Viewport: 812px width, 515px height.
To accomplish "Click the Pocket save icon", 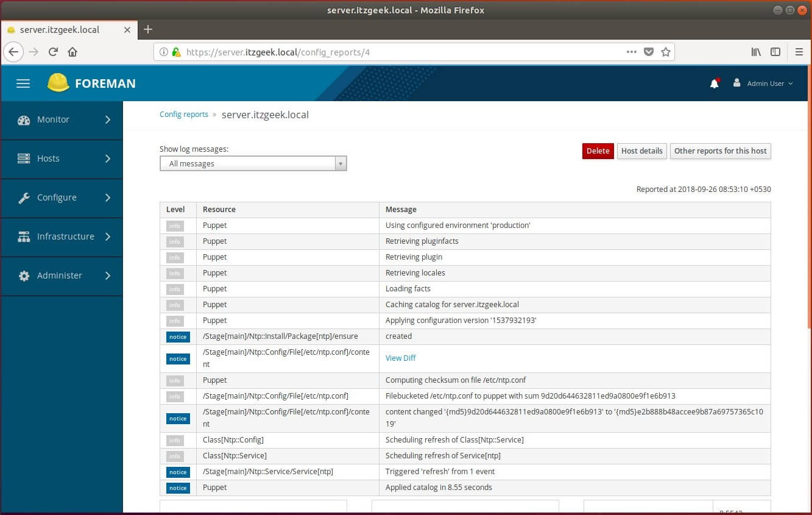I will pos(649,52).
